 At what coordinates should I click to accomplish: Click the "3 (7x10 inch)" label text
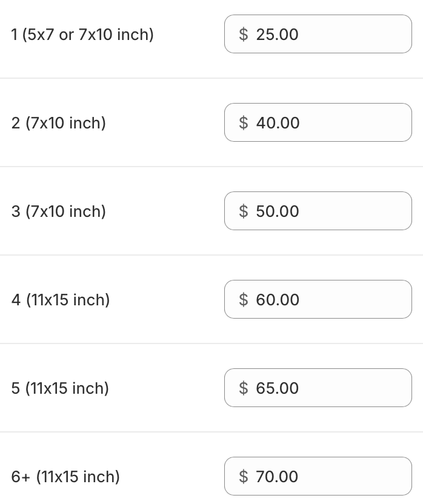(x=59, y=211)
